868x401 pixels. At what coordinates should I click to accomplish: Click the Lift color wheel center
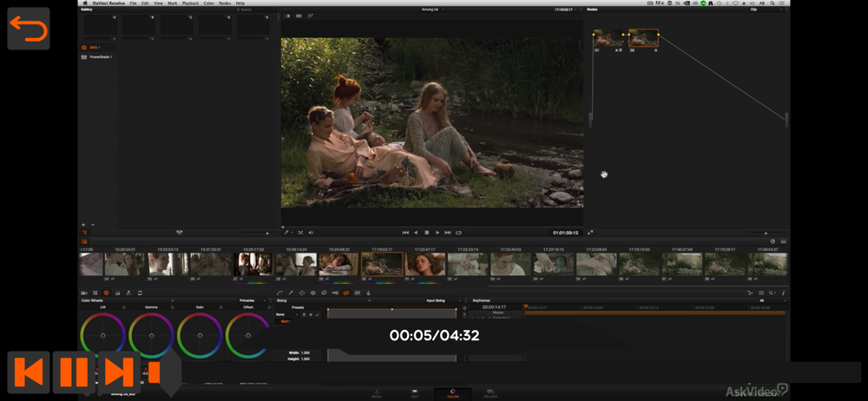(103, 336)
